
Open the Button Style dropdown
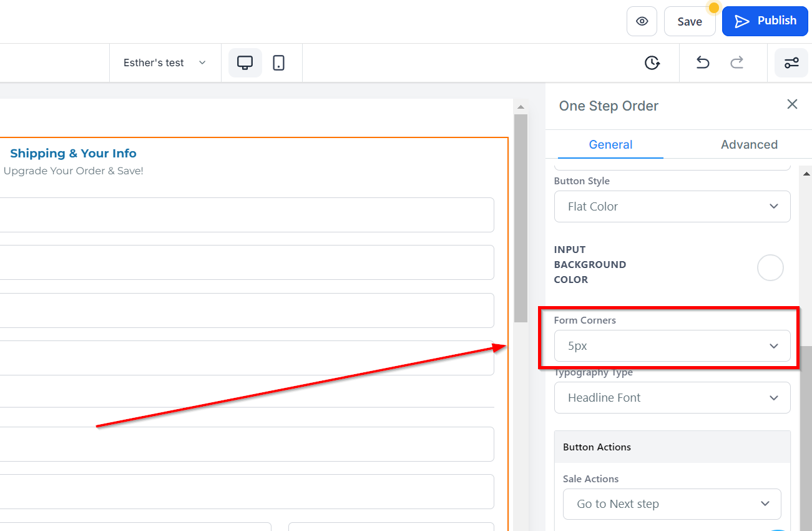click(x=672, y=206)
